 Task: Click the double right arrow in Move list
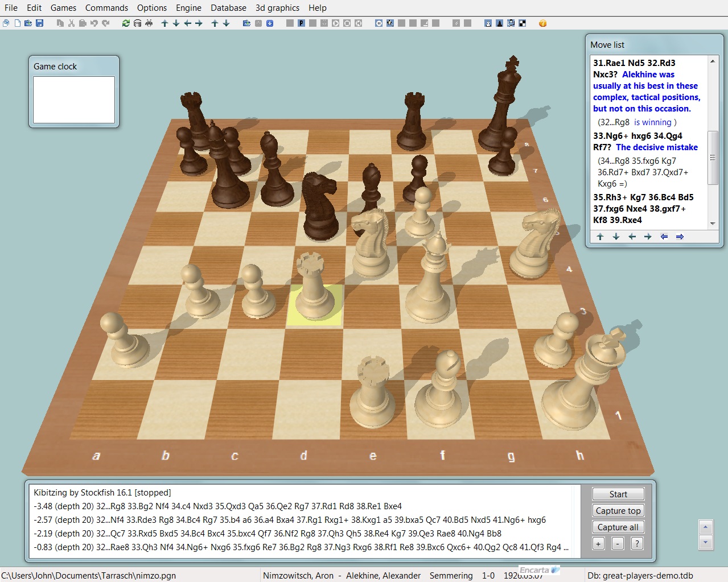tap(680, 237)
